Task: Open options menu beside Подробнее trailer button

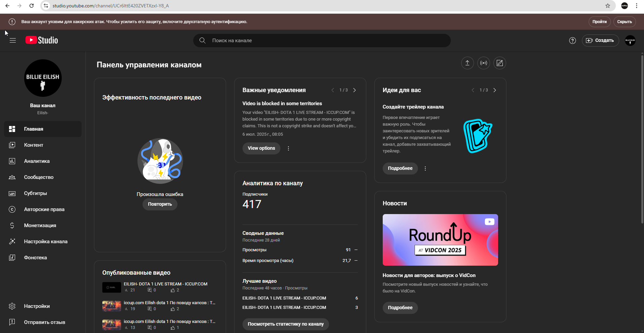Action: [x=425, y=169]
